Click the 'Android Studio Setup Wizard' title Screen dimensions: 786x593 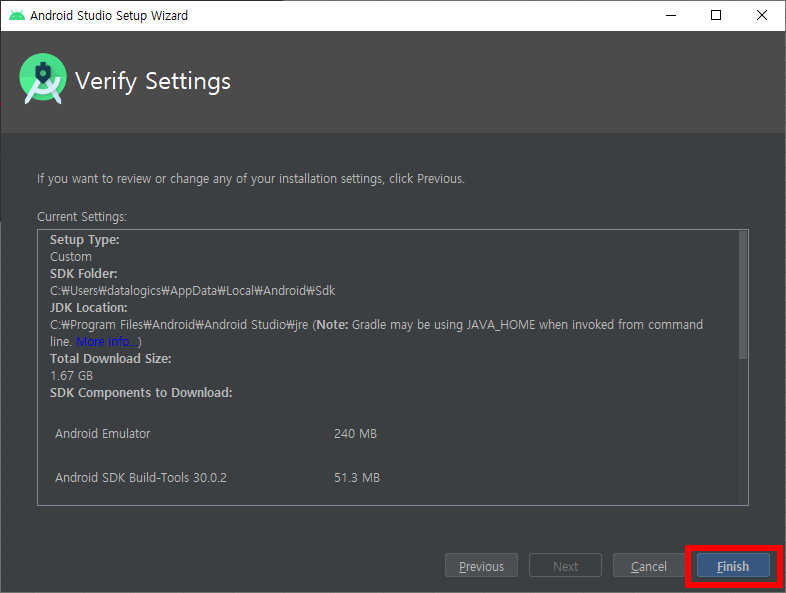coord(109,16)
